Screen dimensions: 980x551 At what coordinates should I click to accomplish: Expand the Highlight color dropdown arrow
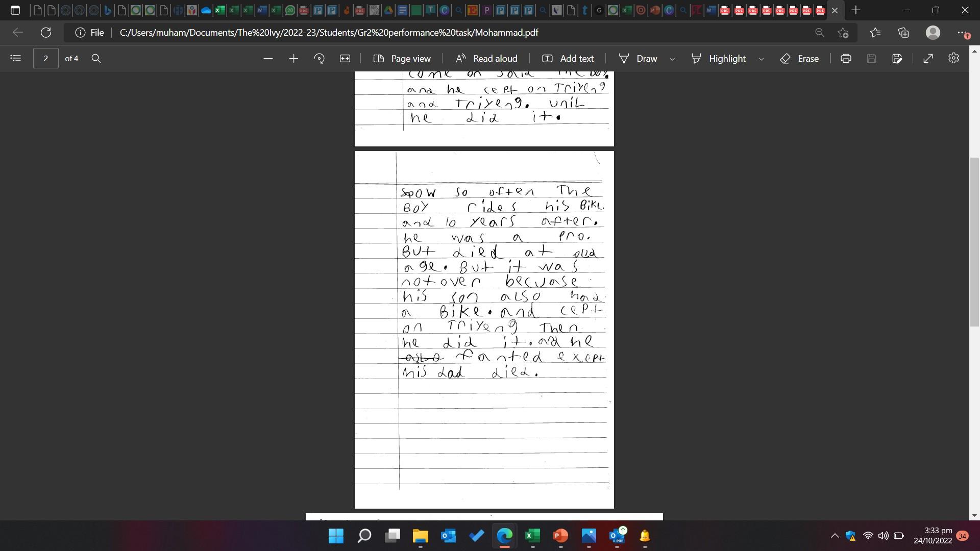[761, 59]
